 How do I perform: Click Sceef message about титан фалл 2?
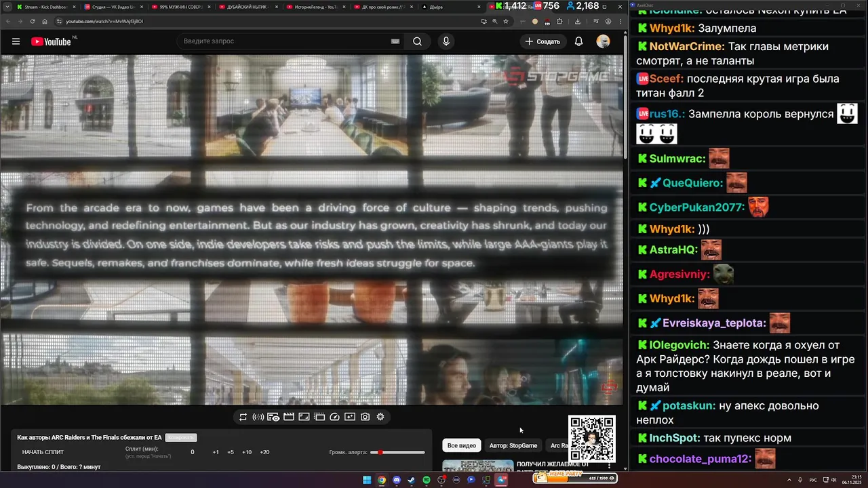pos(738,86)
